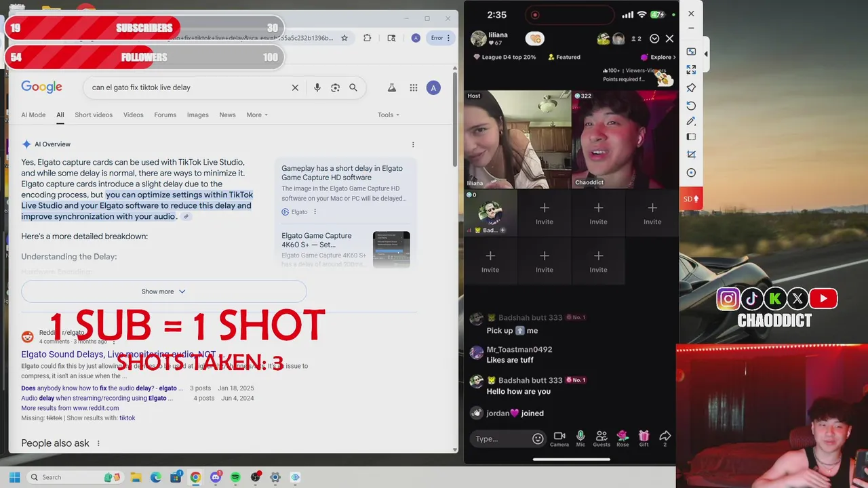Click the magnifier search button in Google
This screenshot has height=488, width=868.
pos(353,87)
